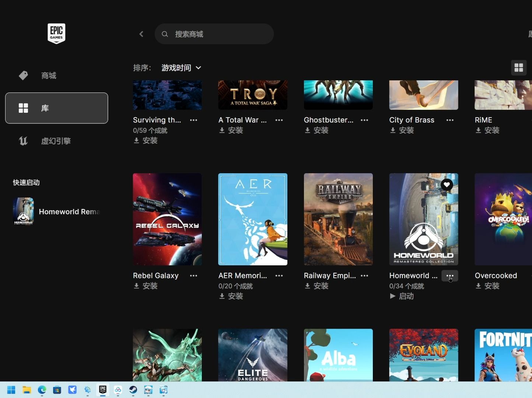Open Microsoft Edge from taskbar
This screenshot has width=532, height=398.
[42, 390]
